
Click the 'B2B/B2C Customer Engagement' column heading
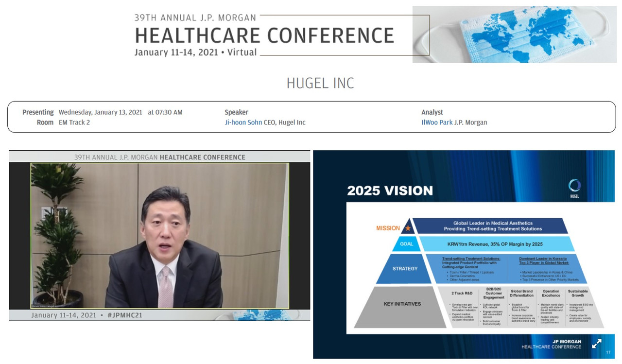click(x=493, y=294)
